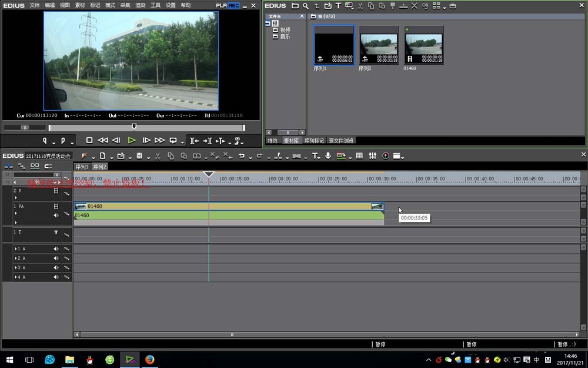Viewport: 588px width, 368px height.
Task: Open the dropdown next to the save icon
Action: 148,157
